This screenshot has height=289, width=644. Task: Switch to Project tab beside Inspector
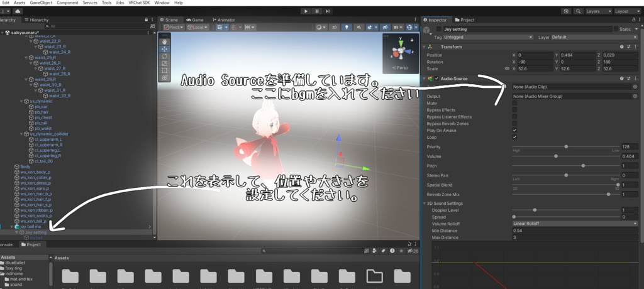[465, 19]
